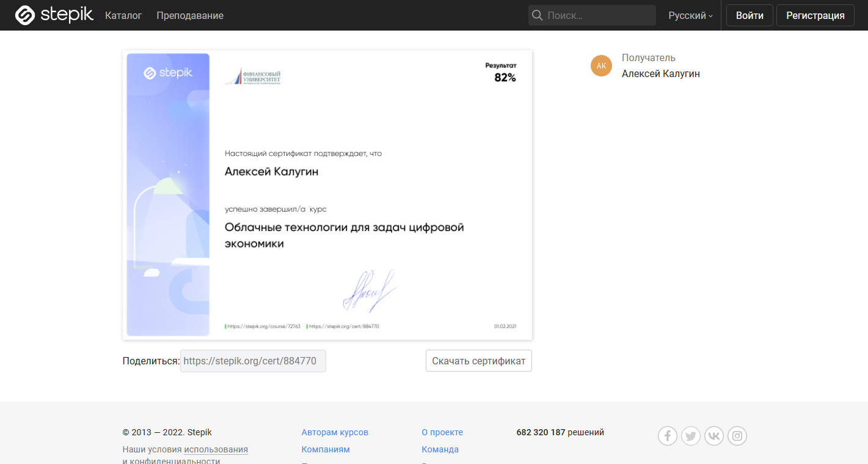This screenshot has height=464, width=868.
Task: Click the certificate preview image
Action: (x=327, y=194)
